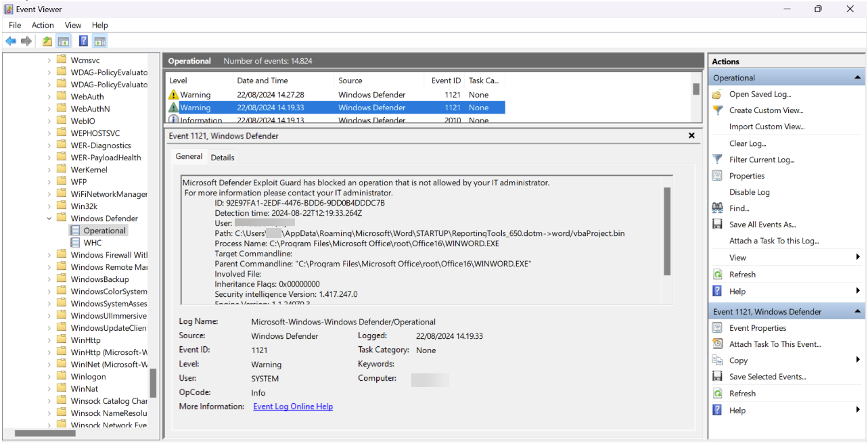Select the Information event logged at 14.19.13
Image resolution: width=868 pixels, height=443 pixels.
pos(335,120)
